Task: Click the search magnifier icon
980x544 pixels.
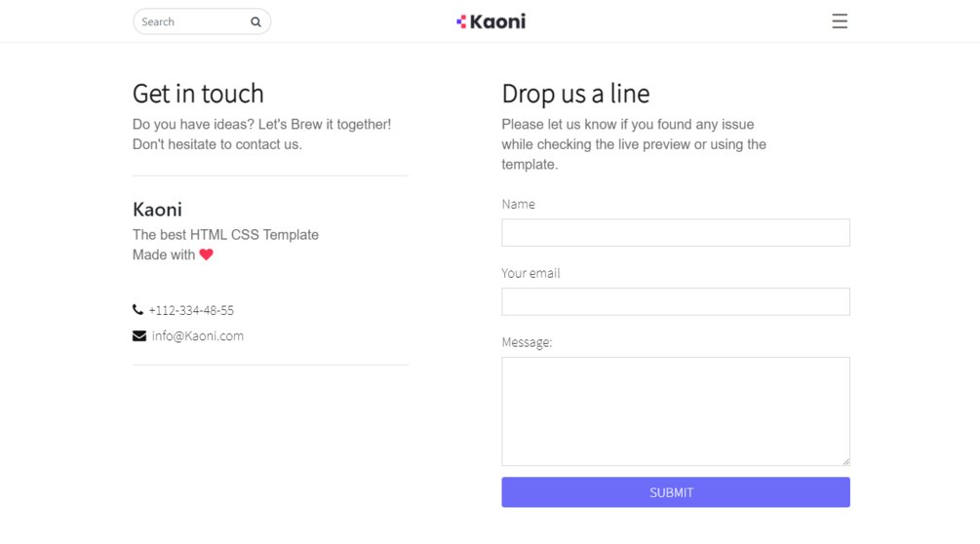Action: (255, 21)
